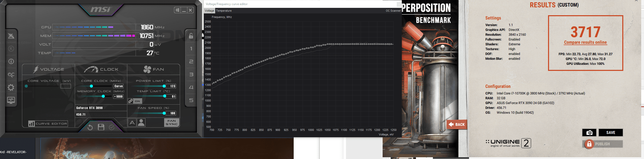Launch MSI Kombustor via the top sidebar icon
Image resolution: width=644 pixels, height=159 pixels.
pos(11,36)
